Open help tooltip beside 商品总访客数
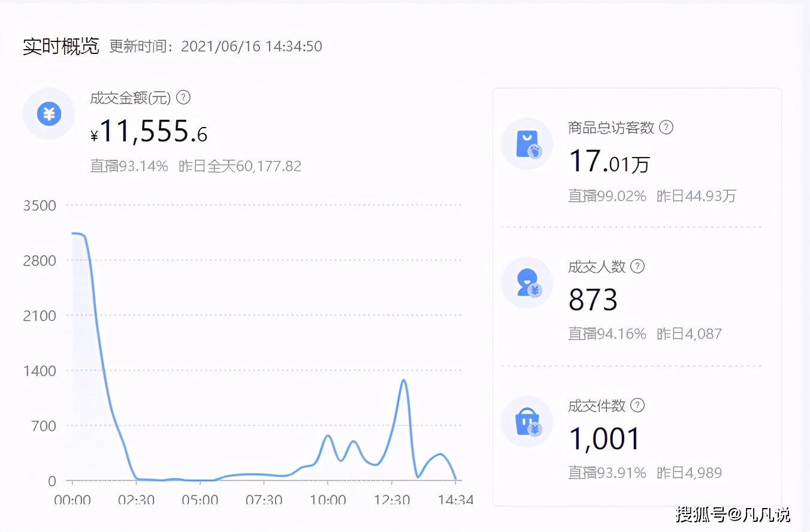Screen dimensions: 810x532 coord(666,128)
